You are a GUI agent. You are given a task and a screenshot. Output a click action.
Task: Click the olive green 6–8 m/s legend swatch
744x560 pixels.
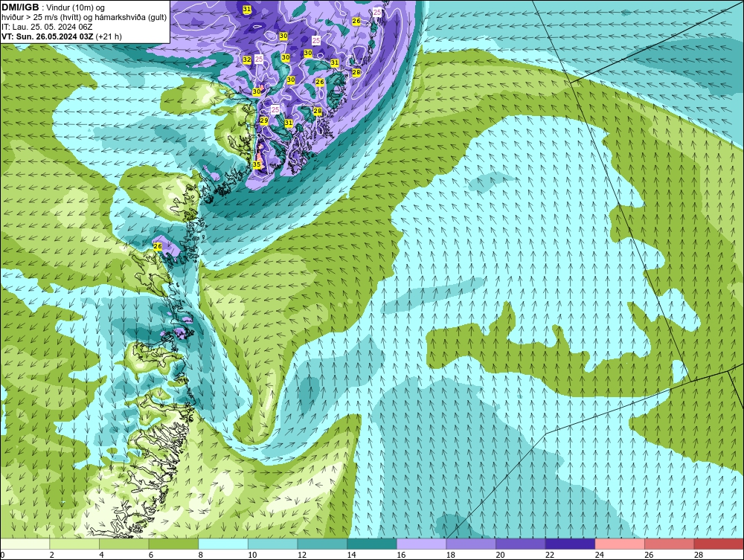click(173, 544)
